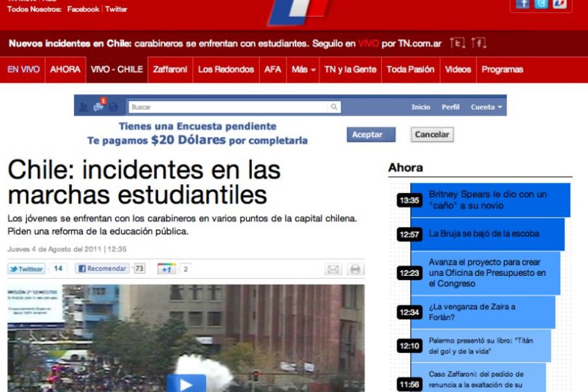Click the Aceptar survey button
The width and height of the screenshot is (588, 392).
click(x=371, y=135)
